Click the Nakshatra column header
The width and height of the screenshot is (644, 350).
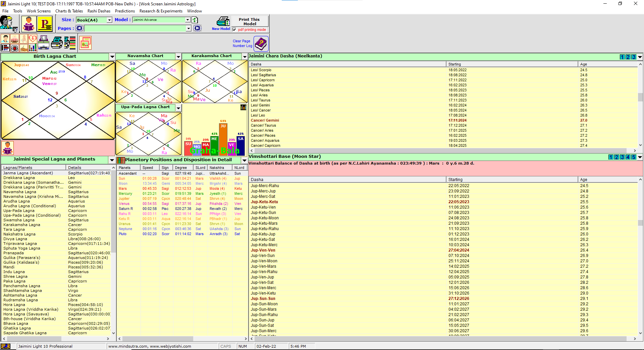[x=220, y=168]
